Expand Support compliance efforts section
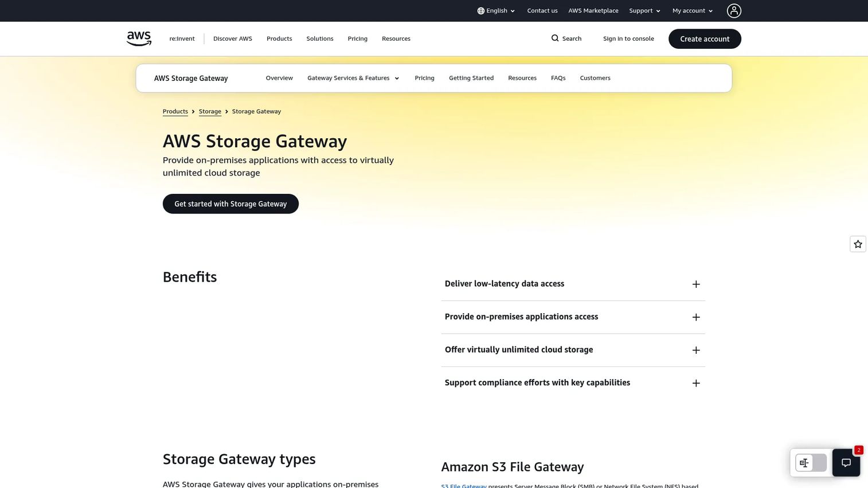Screen dimensions: 868x488 (573, 383)
